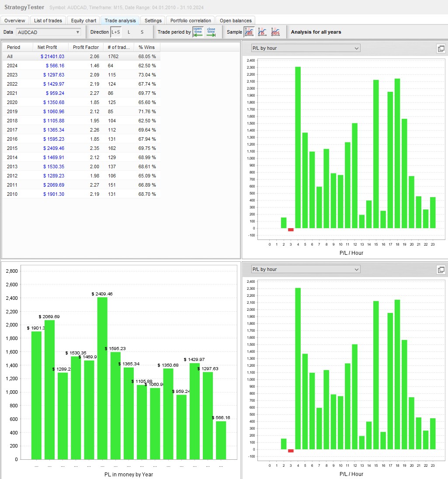Image resolution: width=448 pixels, height=479 pixels.
Task: Set trade period by close time
Action: tap(211, 32)
